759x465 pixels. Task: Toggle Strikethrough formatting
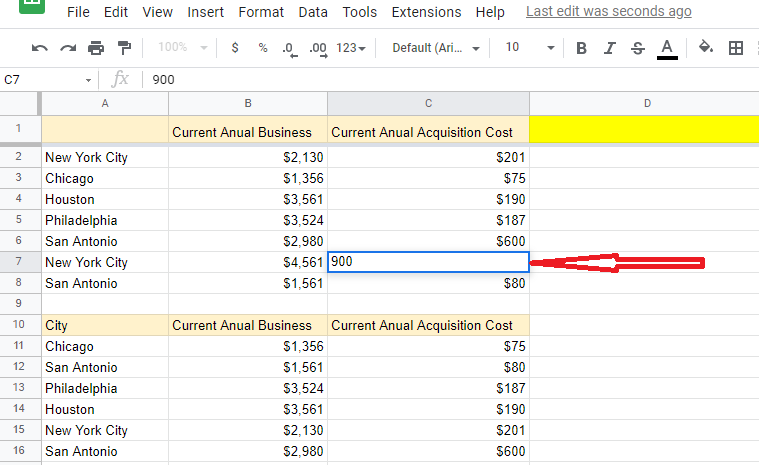coord(638,48)
